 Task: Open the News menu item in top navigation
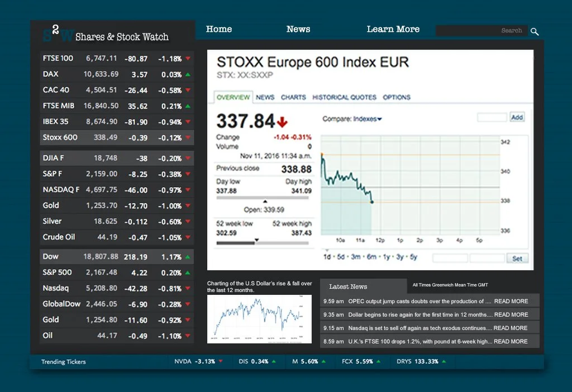(x=298, y=29)
